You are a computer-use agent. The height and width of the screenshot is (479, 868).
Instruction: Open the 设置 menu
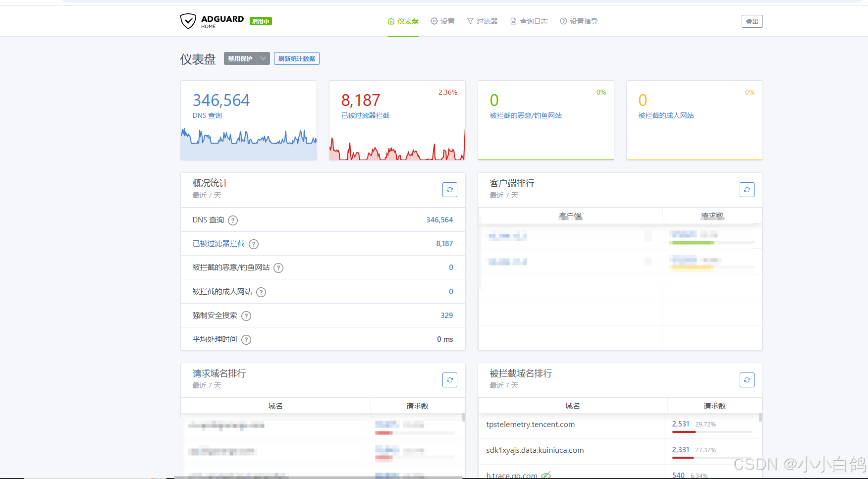click(442, 21)
